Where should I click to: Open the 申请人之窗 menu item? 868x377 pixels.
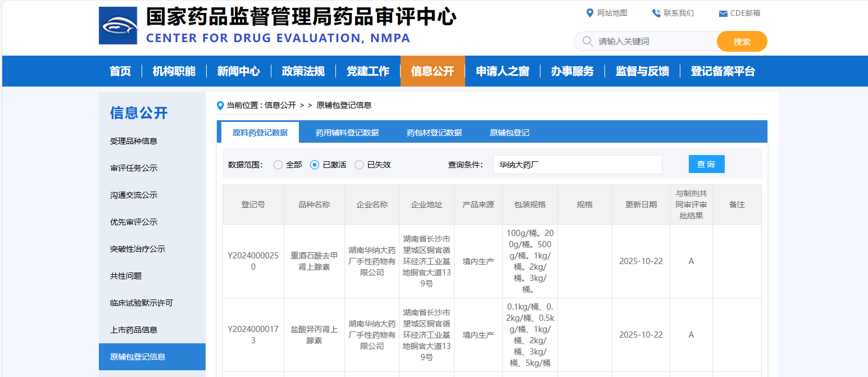coord(502,71)
